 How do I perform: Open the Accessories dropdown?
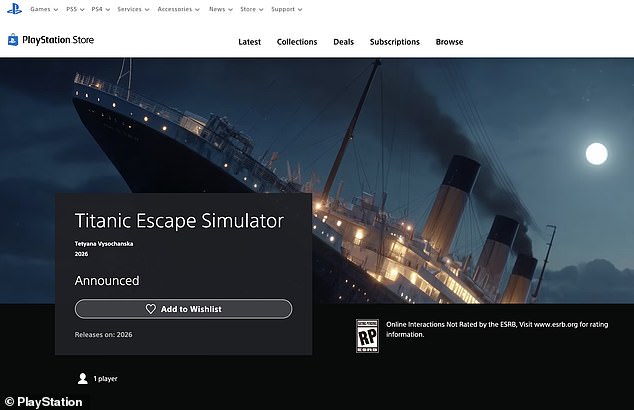point(179,9)
